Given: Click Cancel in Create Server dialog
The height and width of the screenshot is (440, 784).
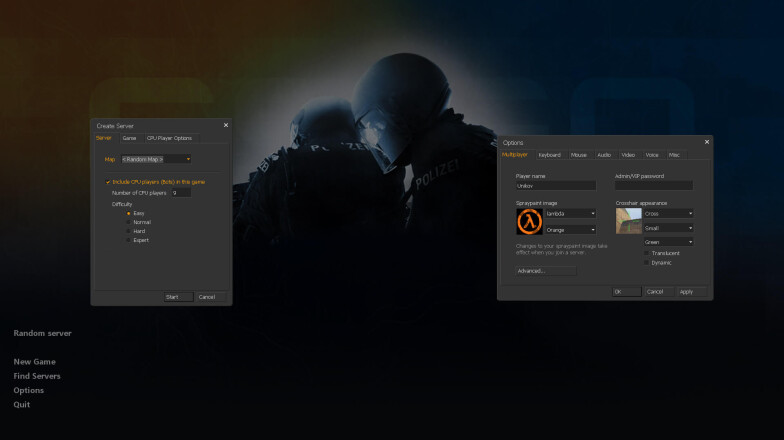Looking at the screenshot, I should coord(210,297).
